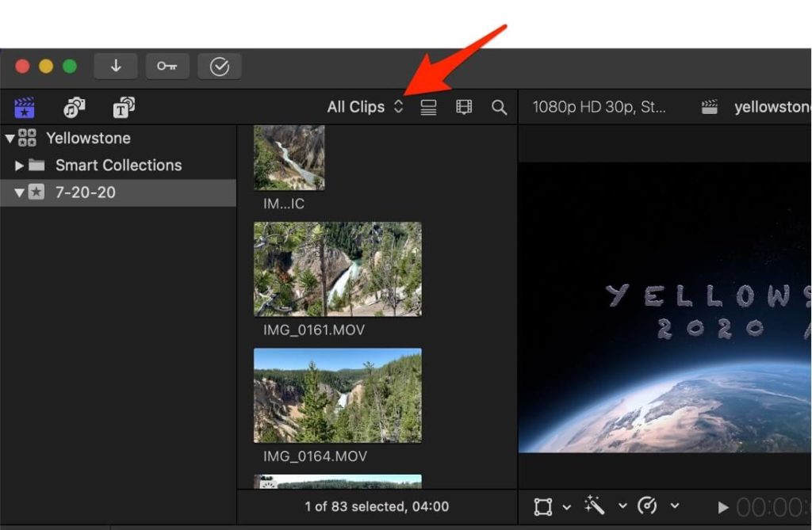The width and height of the screenshot is (812, 530).
Task: Close window with red button
Action: click(22, 67)
